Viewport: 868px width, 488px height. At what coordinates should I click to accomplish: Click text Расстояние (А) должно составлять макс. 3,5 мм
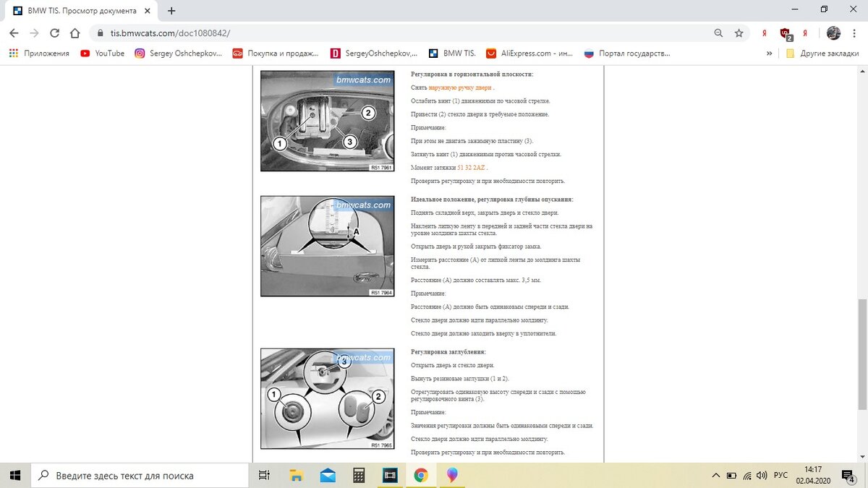476,280
